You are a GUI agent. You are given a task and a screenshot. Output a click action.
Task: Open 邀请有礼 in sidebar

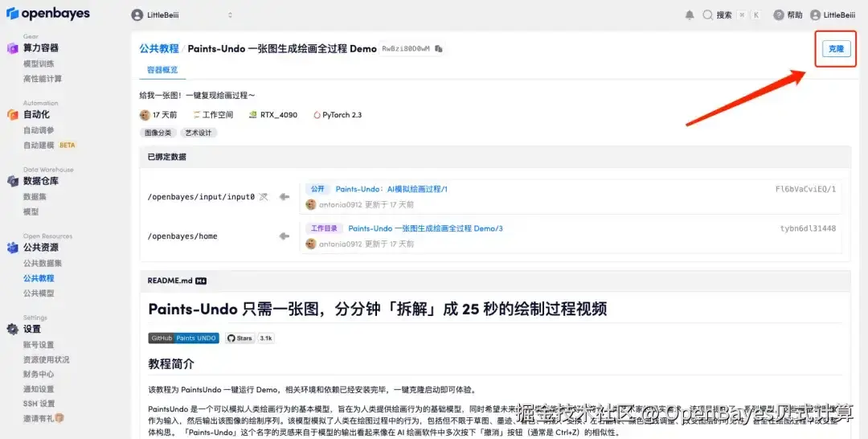point(43,419)
